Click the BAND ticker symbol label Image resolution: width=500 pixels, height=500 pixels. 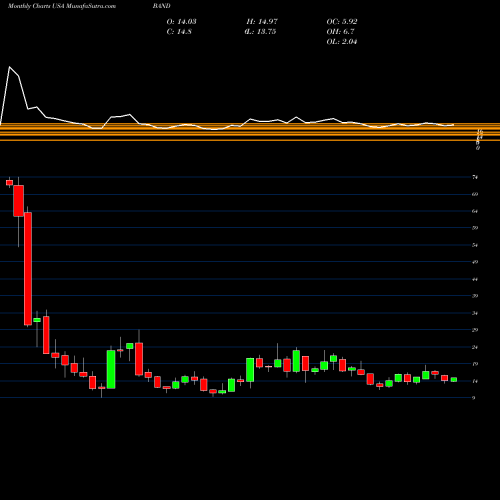162,6
